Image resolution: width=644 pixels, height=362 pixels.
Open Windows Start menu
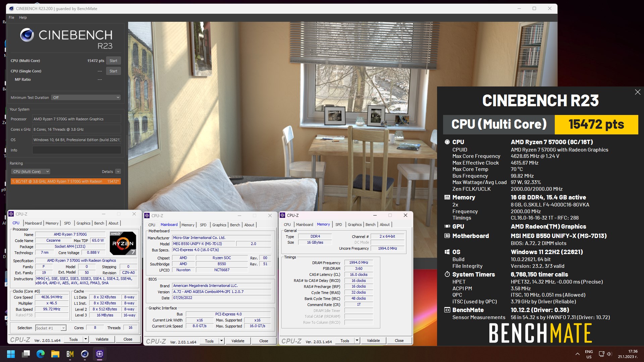(x=11, y=354)
